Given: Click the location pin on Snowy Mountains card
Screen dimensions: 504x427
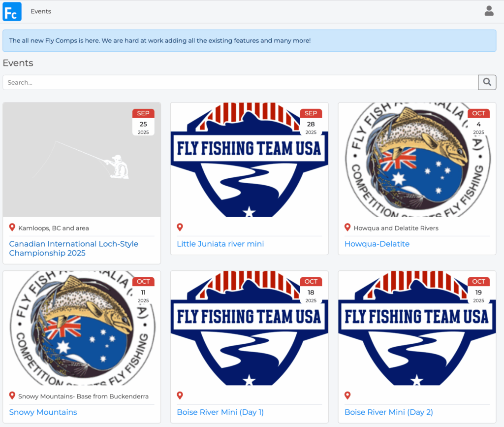Looking at the screenshot, I should click(12, 395).
